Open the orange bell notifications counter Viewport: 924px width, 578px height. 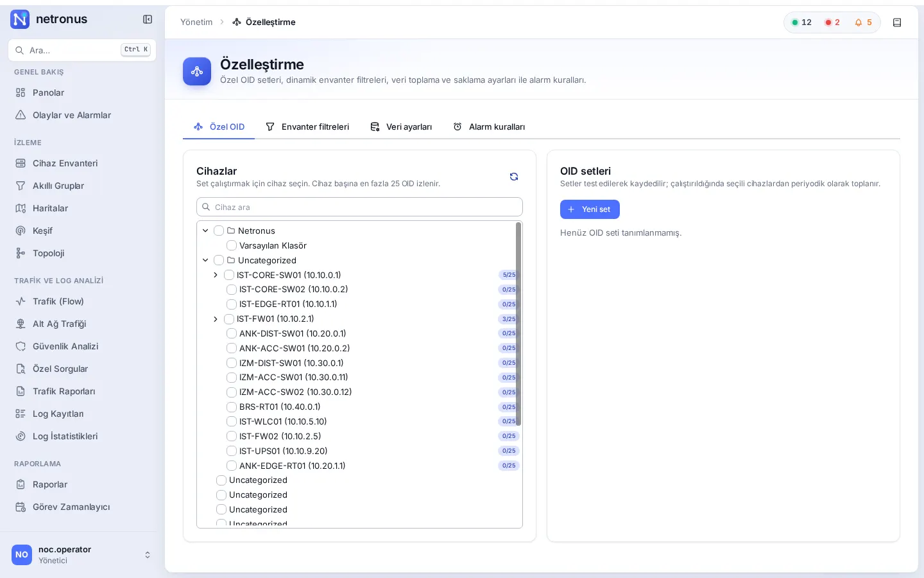(x=864, y=22)
